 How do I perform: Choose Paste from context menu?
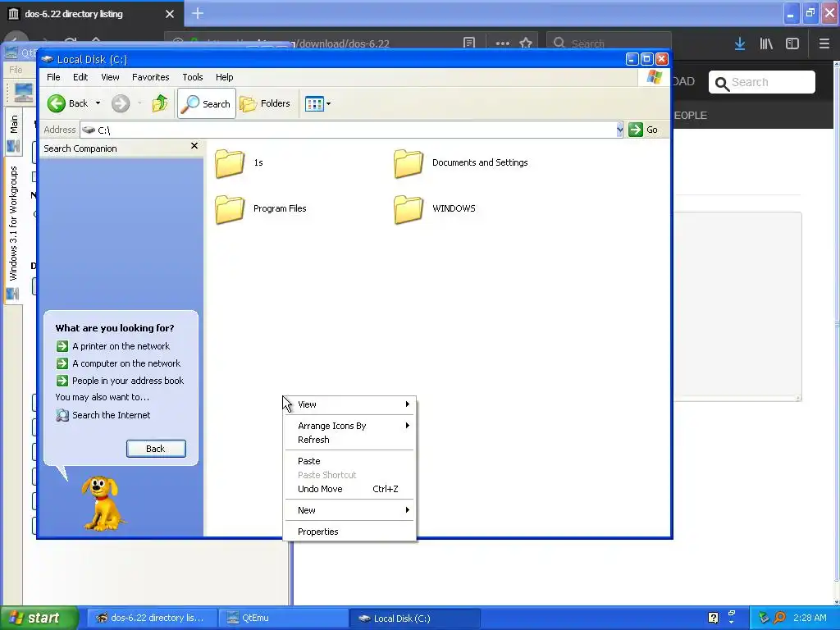(349, 461)
